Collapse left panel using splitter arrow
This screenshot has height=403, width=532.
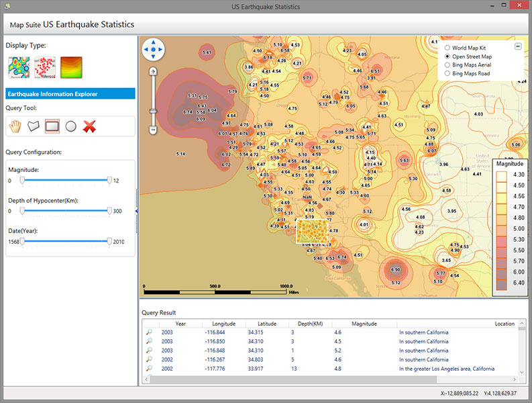[137, 212]
